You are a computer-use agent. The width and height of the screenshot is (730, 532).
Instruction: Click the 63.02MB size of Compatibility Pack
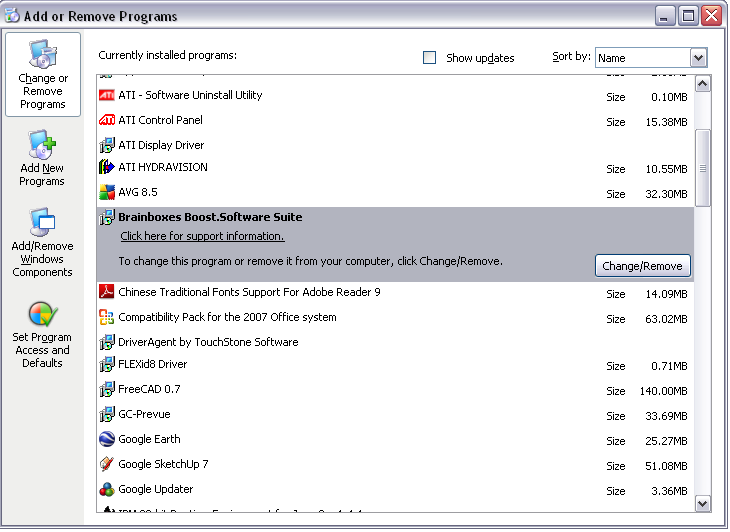[666, 319]
